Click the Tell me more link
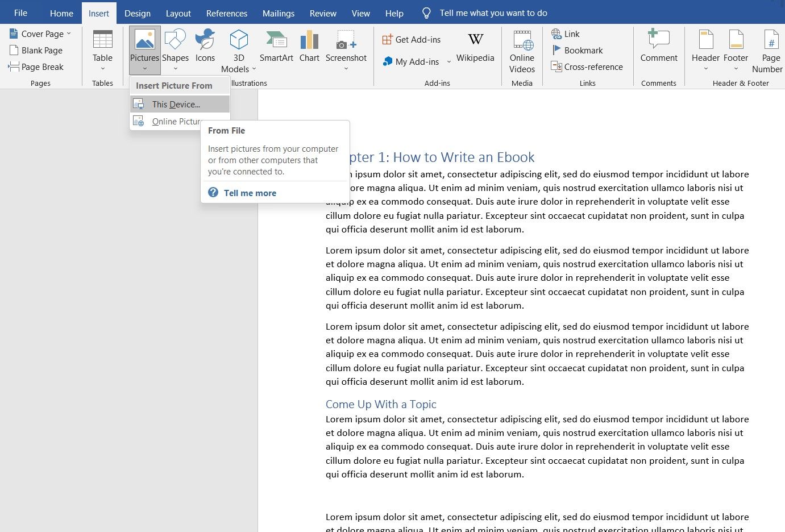 250,193
